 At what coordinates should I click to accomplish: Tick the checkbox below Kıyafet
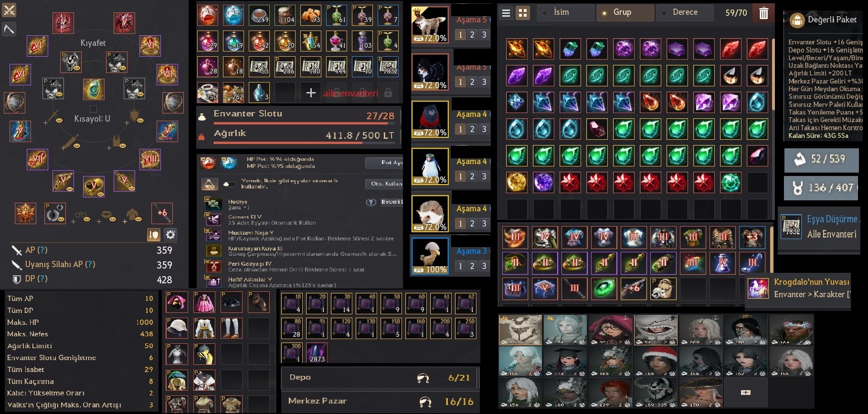pos(94,109)
